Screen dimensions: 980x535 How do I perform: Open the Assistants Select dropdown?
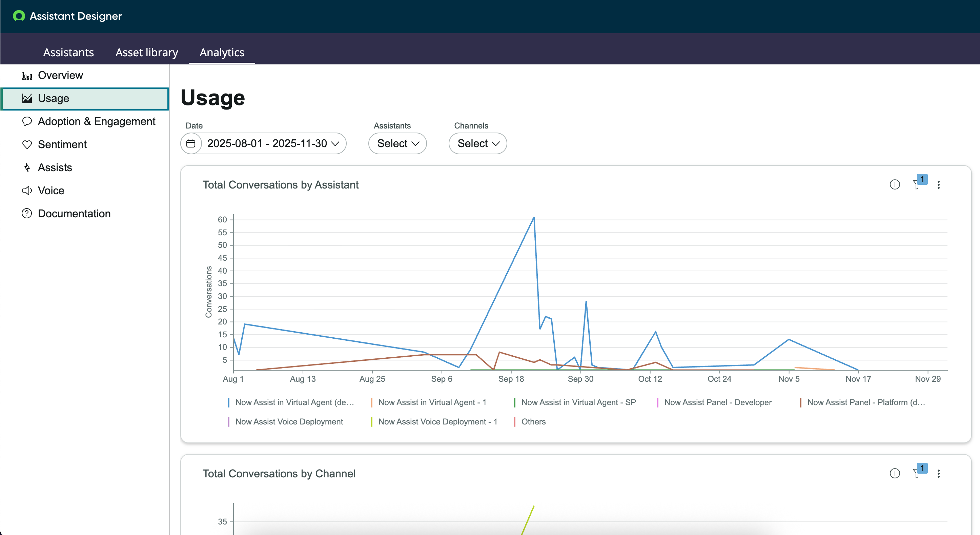397,143
